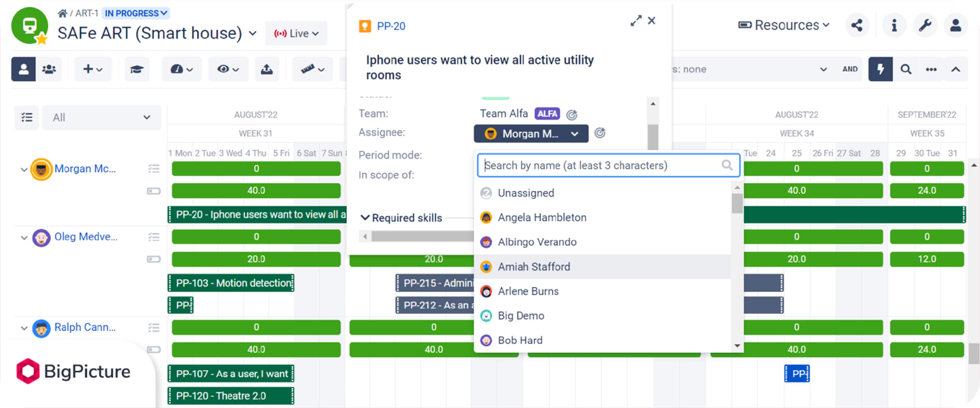This screenshot has height=408, width=980.
Task: Click the sync icon next to Assignee
Action: 600,133
